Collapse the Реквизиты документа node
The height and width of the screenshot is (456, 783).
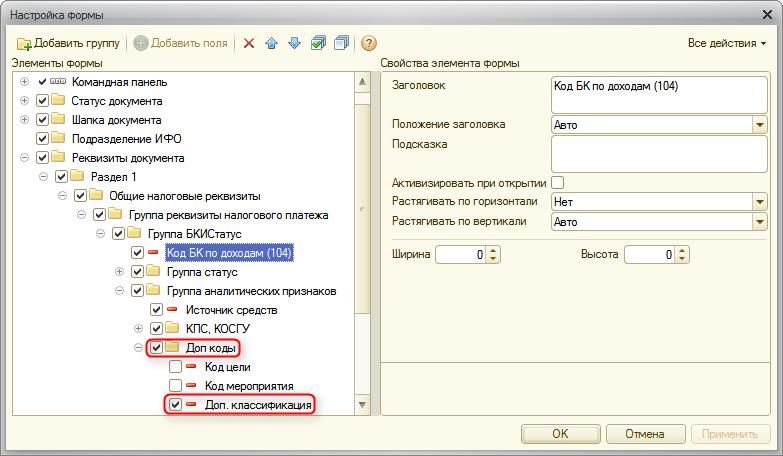coord(24,157)
